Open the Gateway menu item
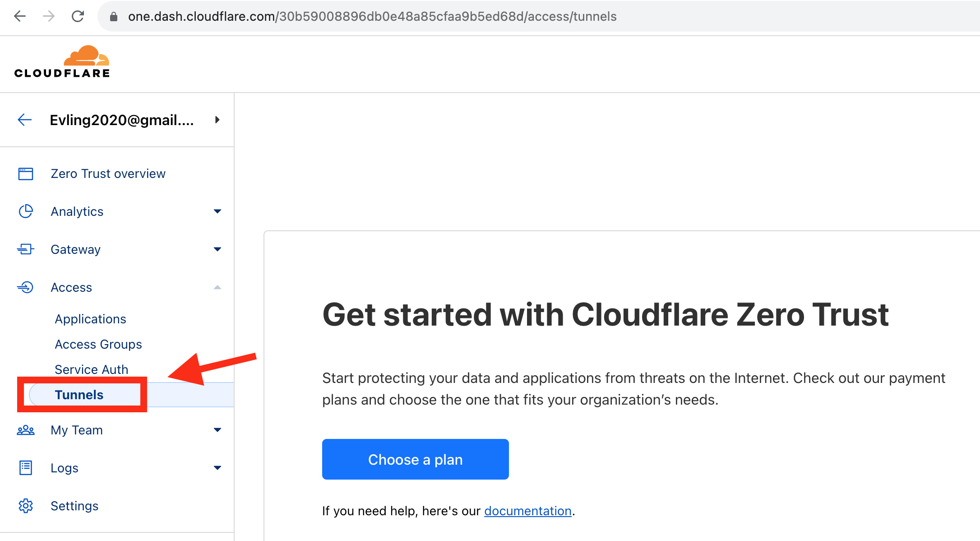The height and width of the screenshot is (541, 980). [76, 250]
